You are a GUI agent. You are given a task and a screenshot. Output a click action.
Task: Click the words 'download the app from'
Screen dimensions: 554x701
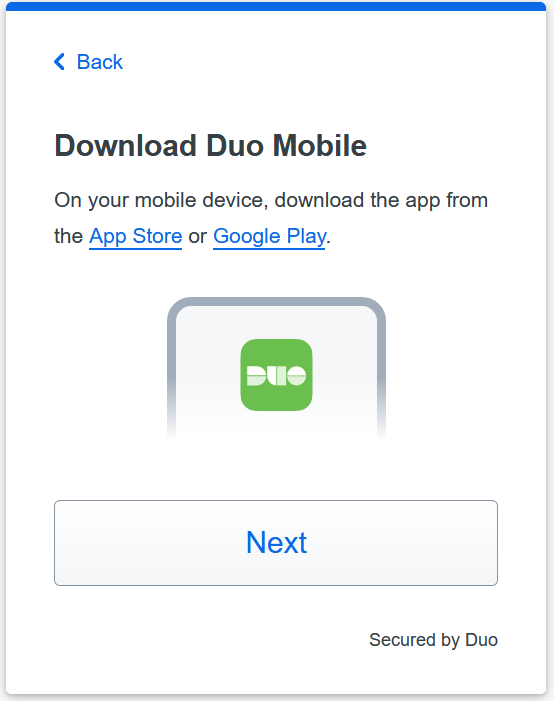point(381,200)
